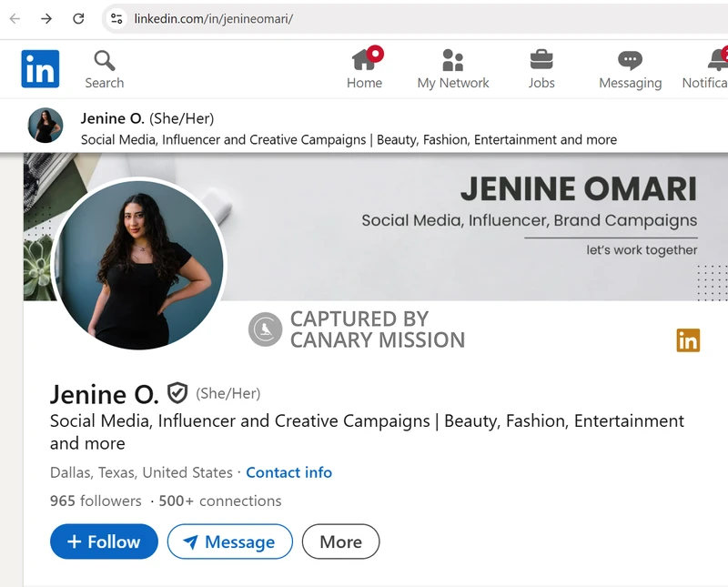
Task: Follow Jenine O. with the Follow button
Action: click(x=104, y=541)
